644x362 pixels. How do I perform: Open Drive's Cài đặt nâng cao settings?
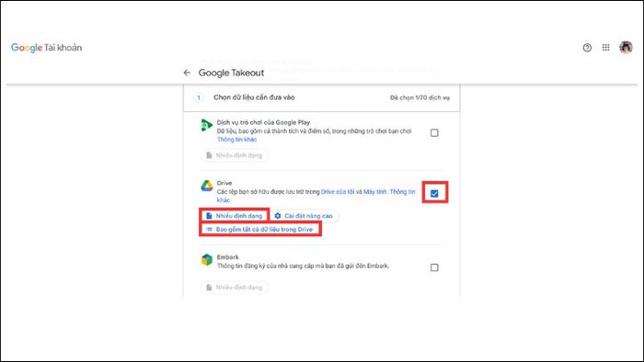click(304, 216)
